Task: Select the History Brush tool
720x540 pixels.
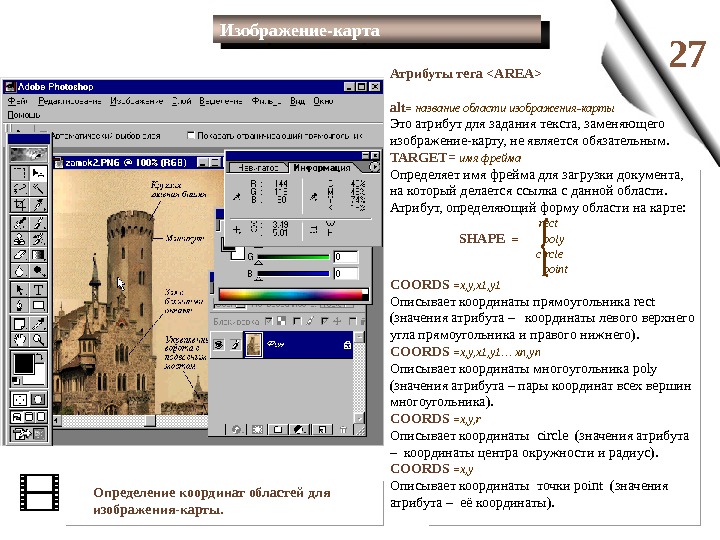Action: tap(38, 239)
